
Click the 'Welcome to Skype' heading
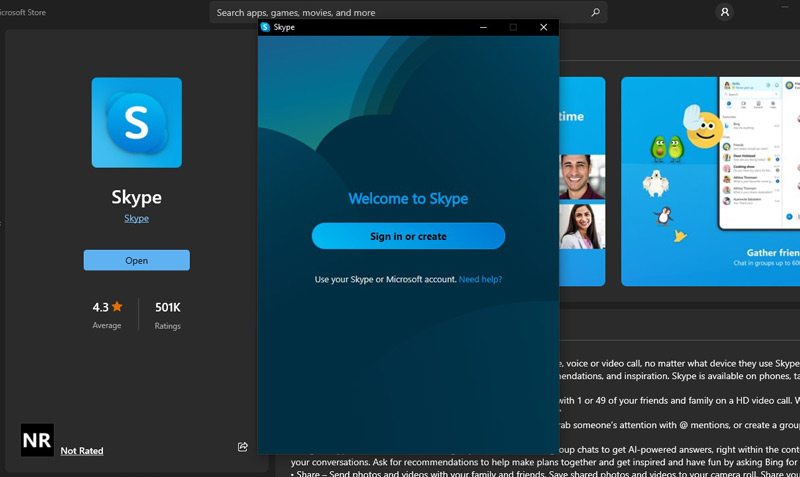coord(408,198)
